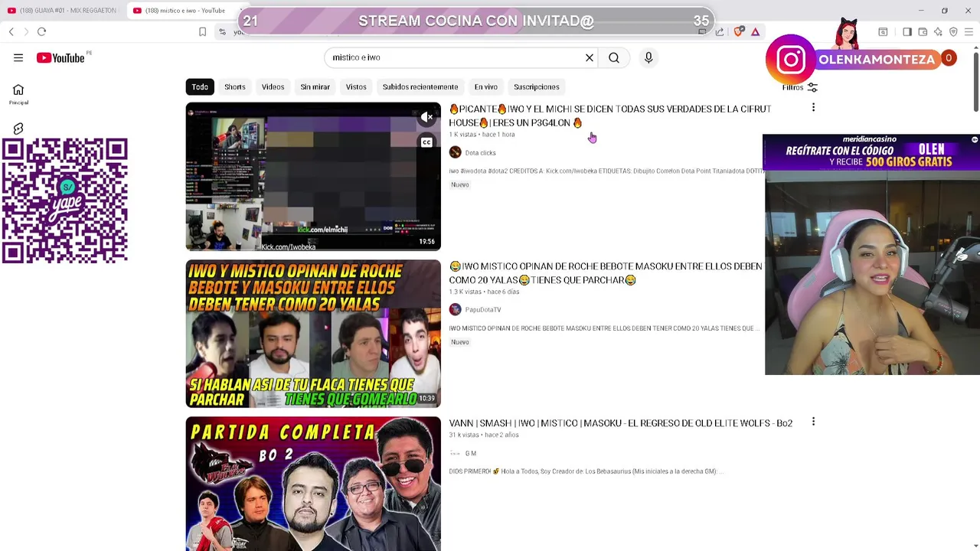Visit the G M channel
This screenshot has width=980, height=551.
click(470, 454)
